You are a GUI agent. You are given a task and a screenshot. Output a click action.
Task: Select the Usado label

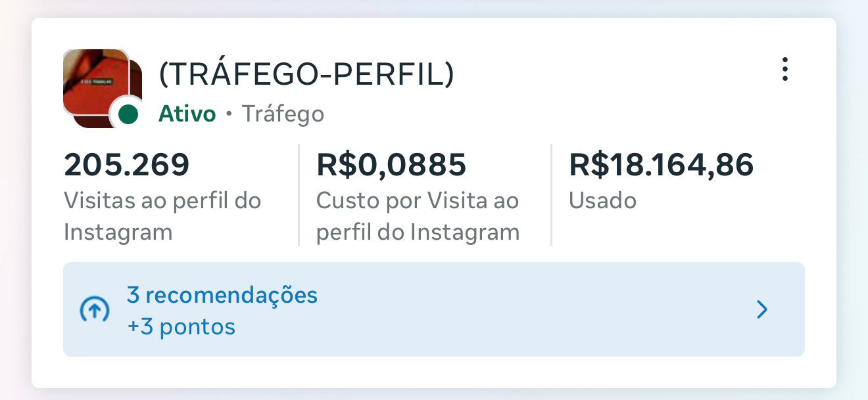coord(602,200)
